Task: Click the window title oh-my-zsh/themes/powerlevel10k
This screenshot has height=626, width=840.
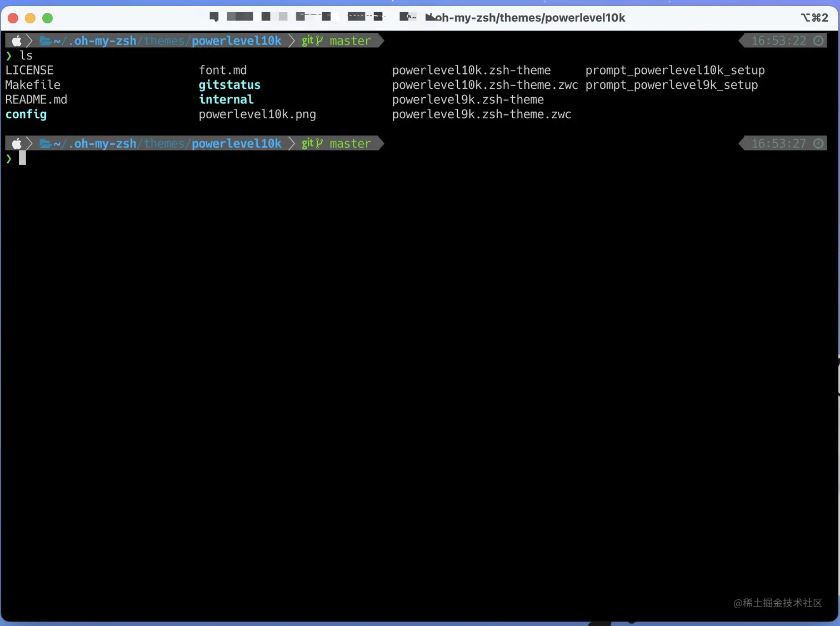Action: click(x=531, y=18)
